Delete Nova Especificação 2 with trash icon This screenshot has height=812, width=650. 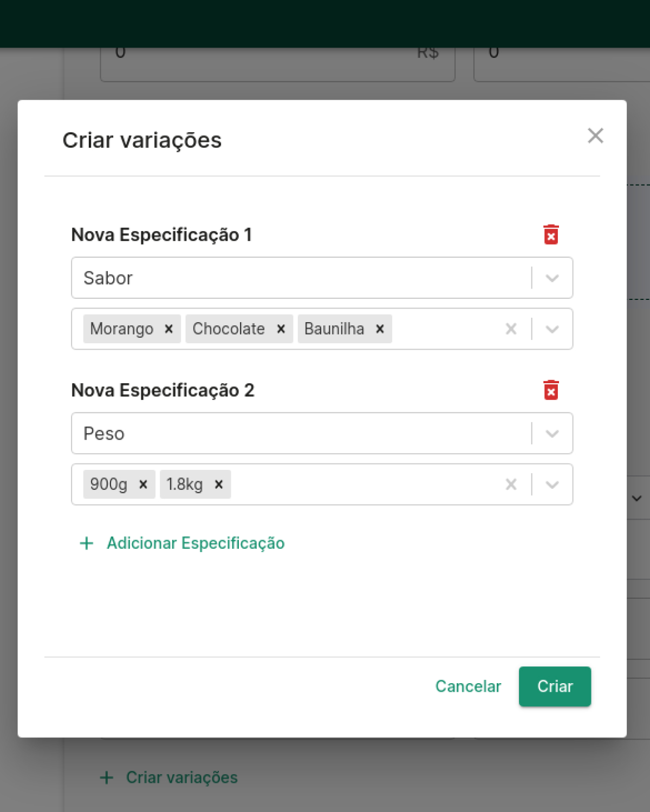[x=551, y=390]
